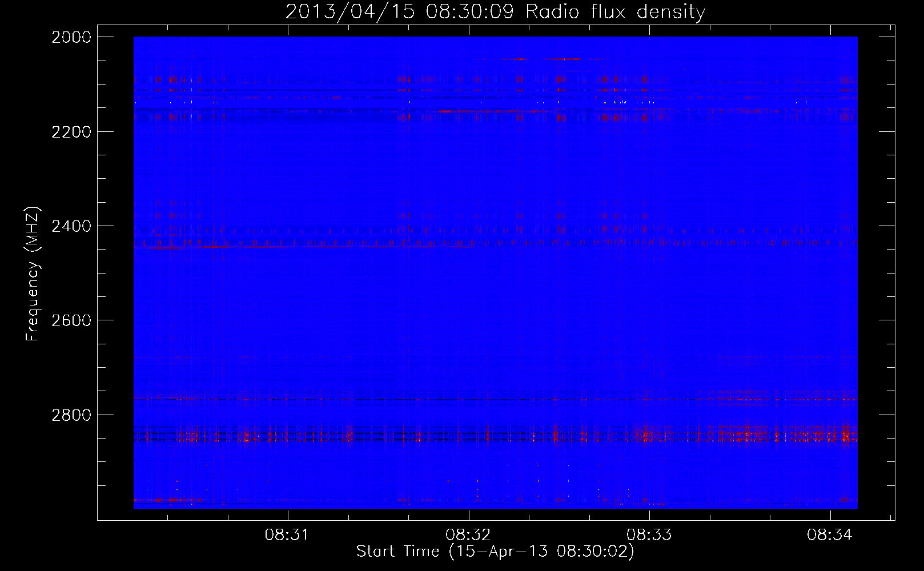Select the 2600 frequency tick label
924x571 pixels.
coord(71,320)
